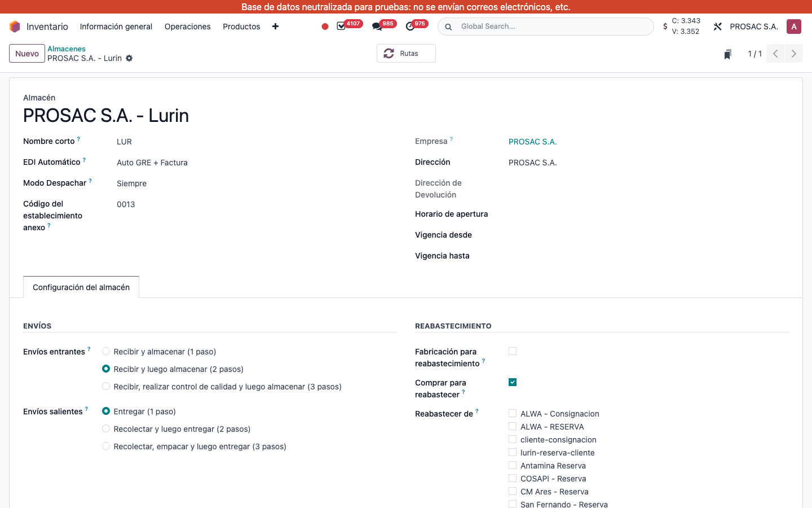Edit the warehouse name PROSAC S.A. - Lurin

pos(106,116)
